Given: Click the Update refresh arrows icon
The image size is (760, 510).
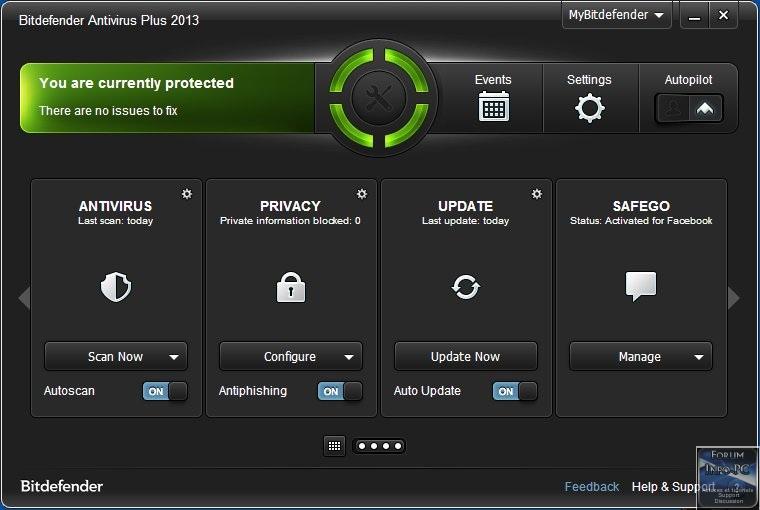Looking at the screenshot, I should tap(466, 287).
